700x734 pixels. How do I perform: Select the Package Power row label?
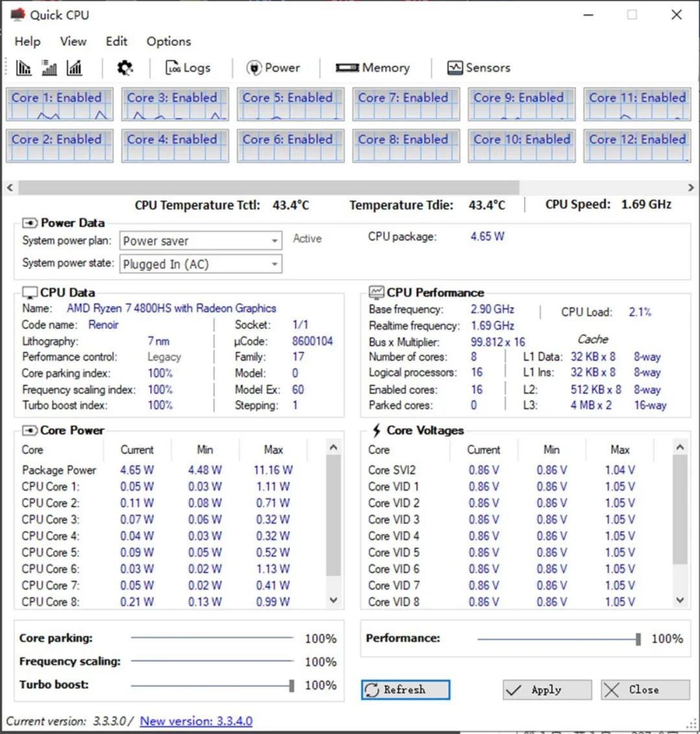(59, 470)
